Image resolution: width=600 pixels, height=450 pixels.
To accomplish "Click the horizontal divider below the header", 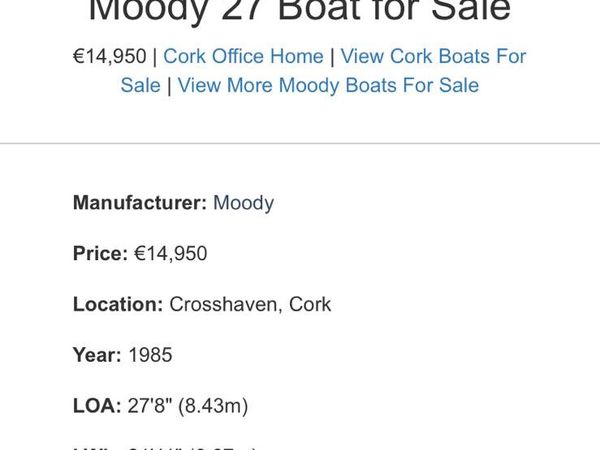I will point(300,143).
